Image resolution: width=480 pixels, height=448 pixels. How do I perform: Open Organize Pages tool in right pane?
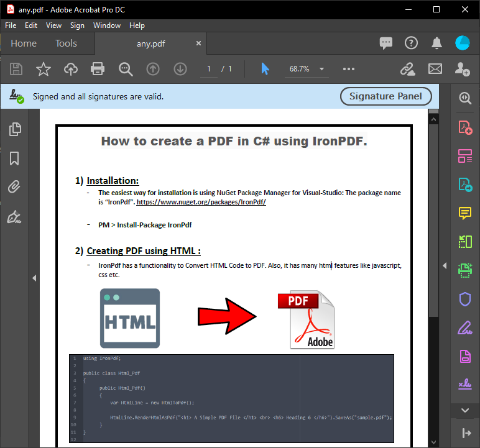[465, 156]
